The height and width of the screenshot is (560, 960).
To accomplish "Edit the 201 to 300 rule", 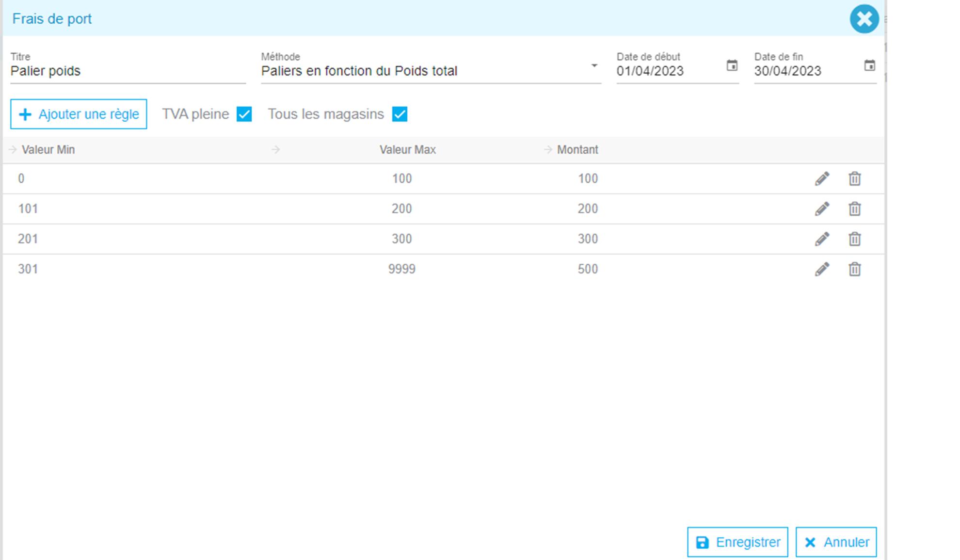I will click(822, 239).
